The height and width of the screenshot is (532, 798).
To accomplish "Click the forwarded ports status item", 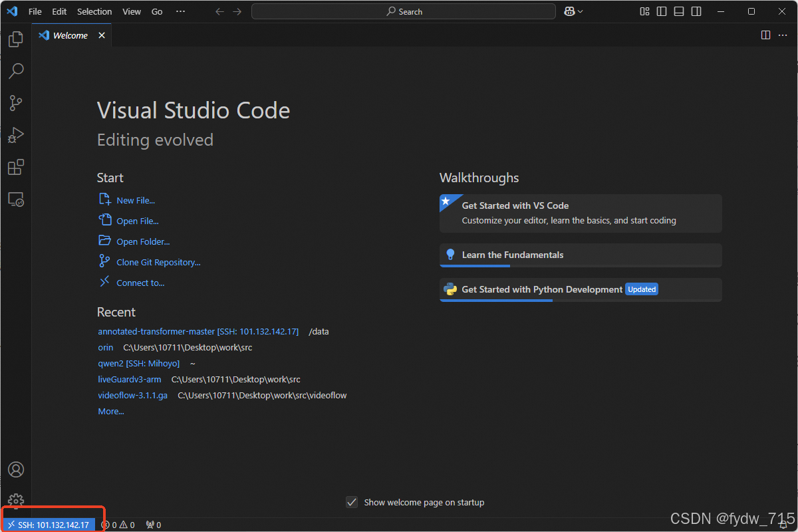I will pyautogui.click(x=153, y=525).
